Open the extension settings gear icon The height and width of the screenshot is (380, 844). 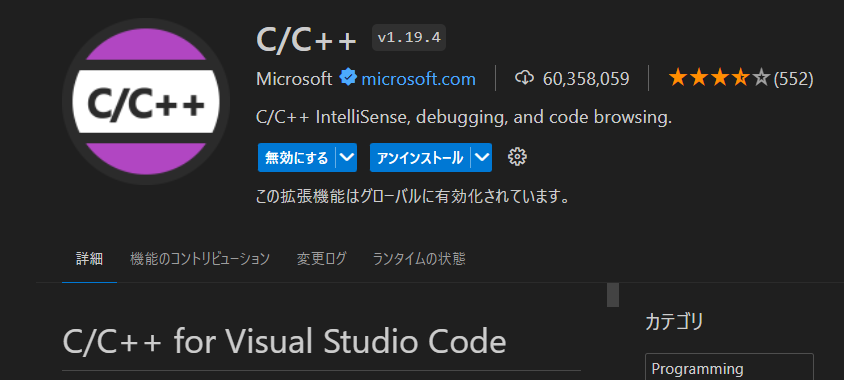pyautogui.click(x=517, y=157)
